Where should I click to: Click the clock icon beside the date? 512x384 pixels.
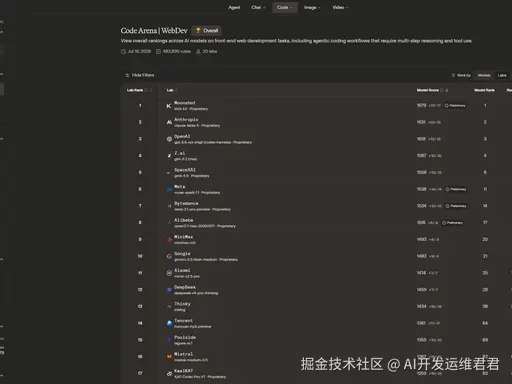pos(123,52)
